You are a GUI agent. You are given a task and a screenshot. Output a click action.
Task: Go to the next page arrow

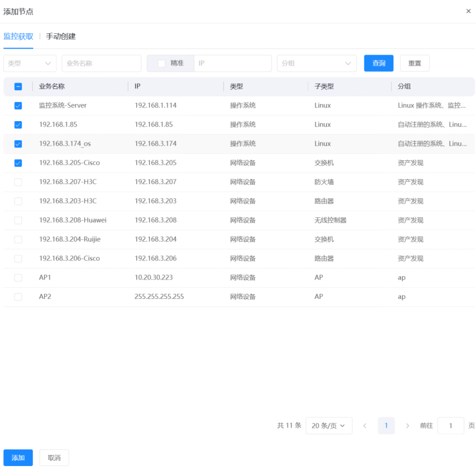(407, 426)
